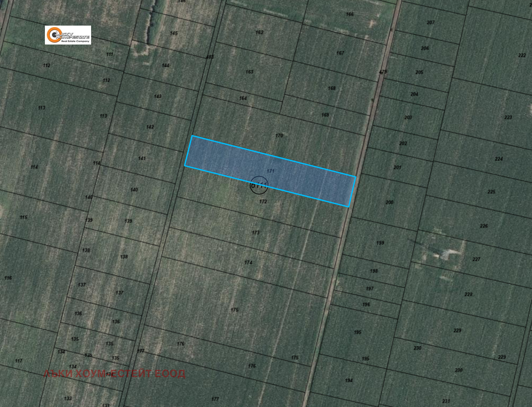Select parcel 201 east of the road
This screenshot has height=407, width=532.
397,167
